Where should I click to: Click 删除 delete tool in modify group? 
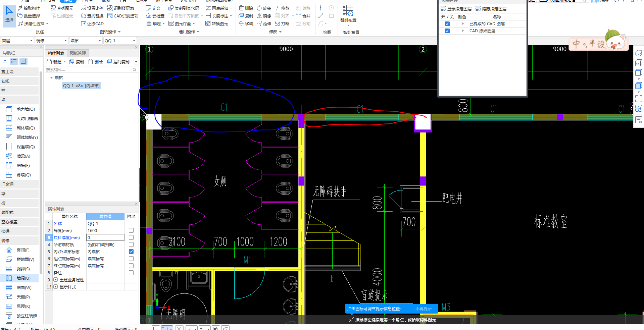(x=246, y=8)
